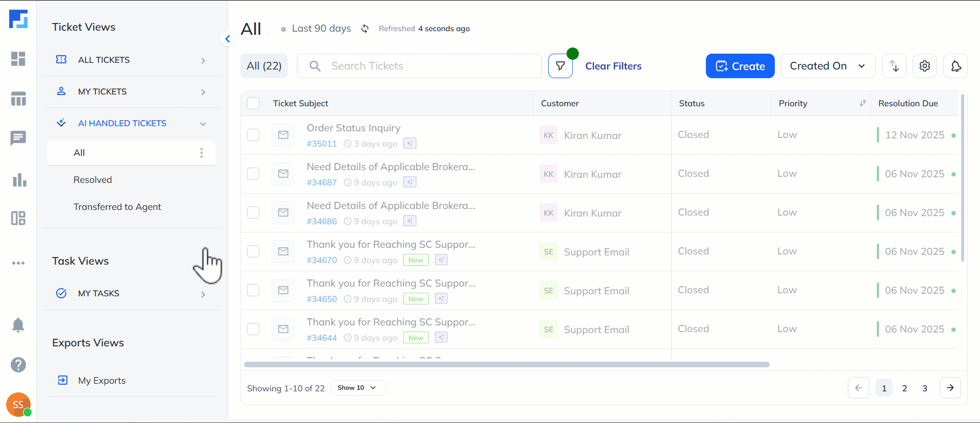This screenshot has height=423, width=980.
Task: Show more options via three-dot rail icon
Action: pos(18,263)
